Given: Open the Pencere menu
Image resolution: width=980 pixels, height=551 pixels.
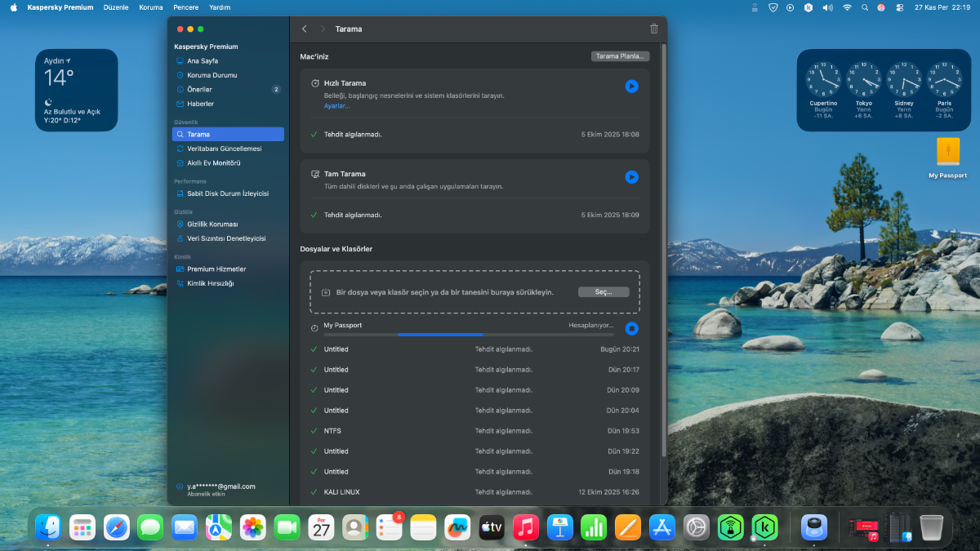Looking at the screenshot, I should 186,7.
